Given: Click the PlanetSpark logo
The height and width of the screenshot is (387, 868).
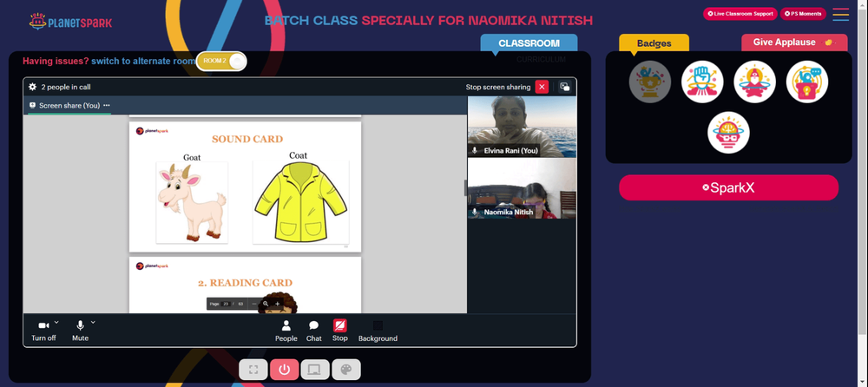Looking at the screenshot, I should click(x=70, y=23).
